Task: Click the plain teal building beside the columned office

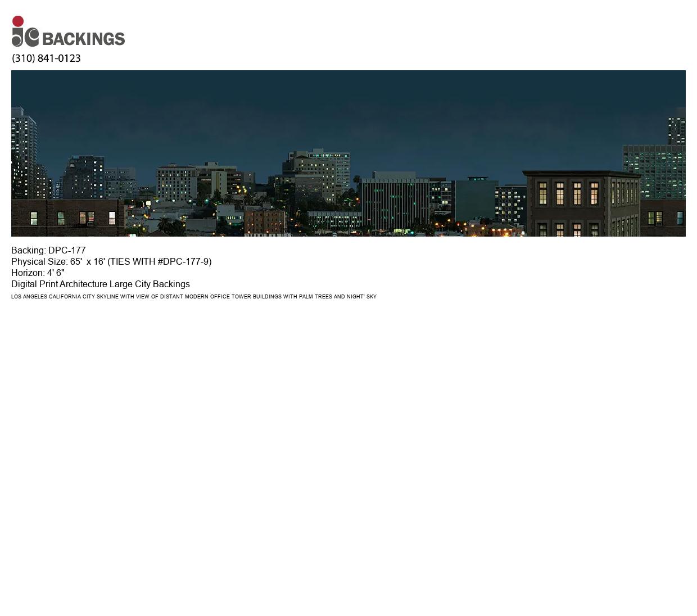Action: click(474, 201)
